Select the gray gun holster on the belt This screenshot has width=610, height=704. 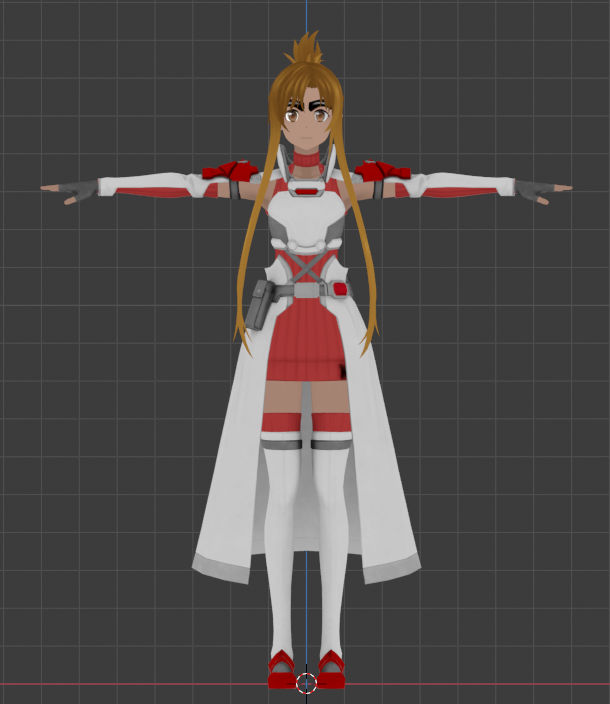pos(260,305)
